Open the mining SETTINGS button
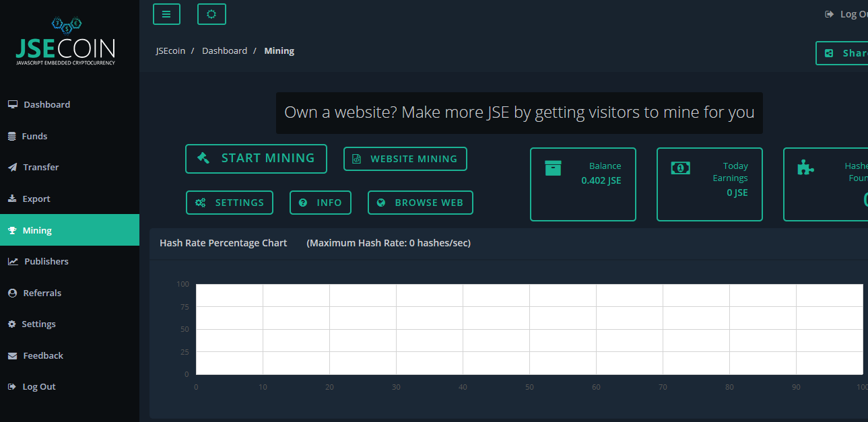The height and width of the screenshot is (422, 868). tap(229, 203)
